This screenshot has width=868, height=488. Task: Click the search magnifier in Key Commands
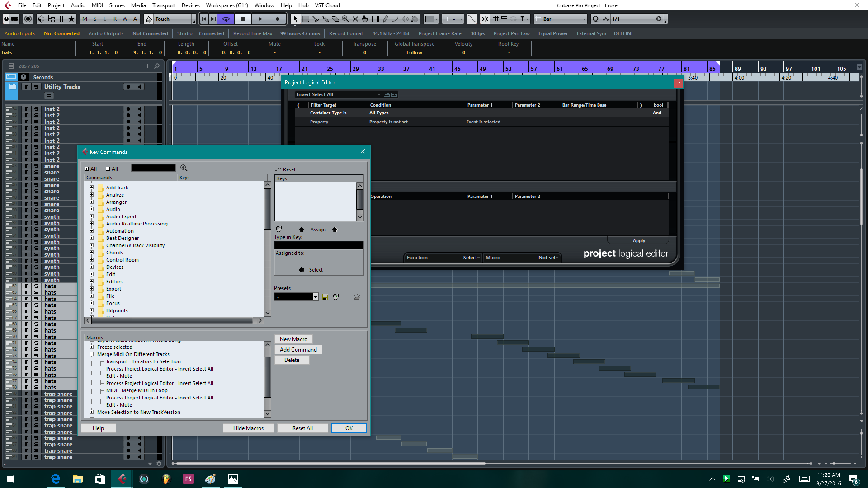(184, 168)
